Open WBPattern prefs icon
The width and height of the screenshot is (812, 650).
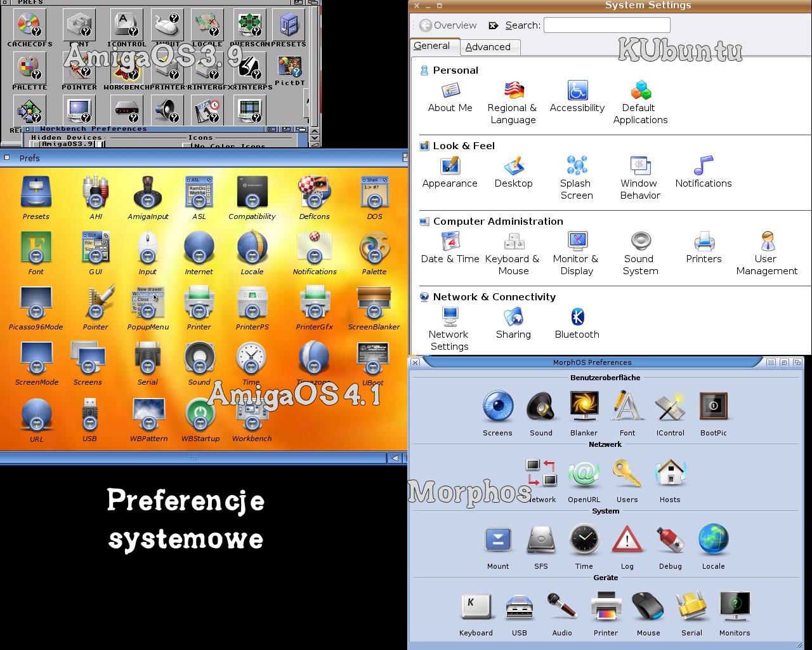pos(149,415)
